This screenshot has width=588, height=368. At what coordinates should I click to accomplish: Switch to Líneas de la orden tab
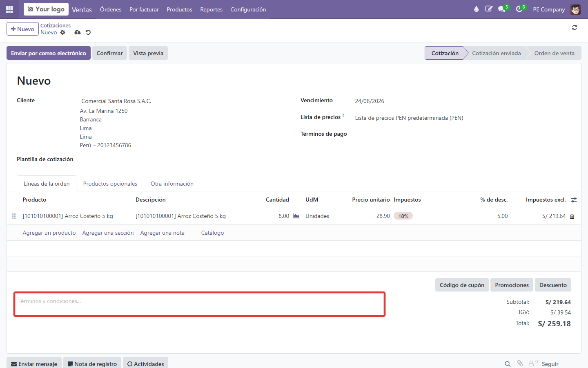point(47,184)
